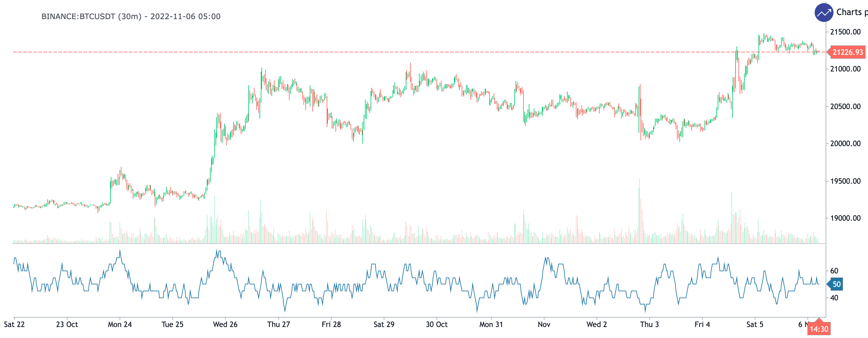This screenshot has width=868, height=338.
Task: Click the Nov month marker on time axis
Action: coord(544,325)
